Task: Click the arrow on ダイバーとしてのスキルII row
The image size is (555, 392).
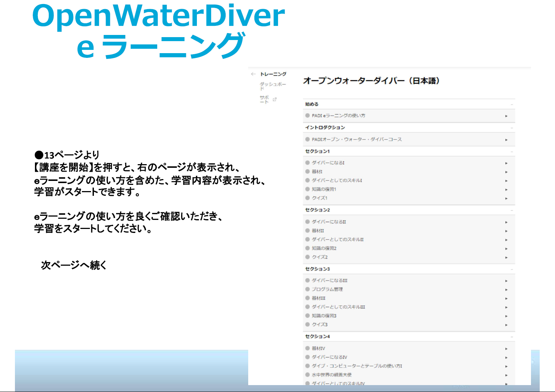Action: 506,240
